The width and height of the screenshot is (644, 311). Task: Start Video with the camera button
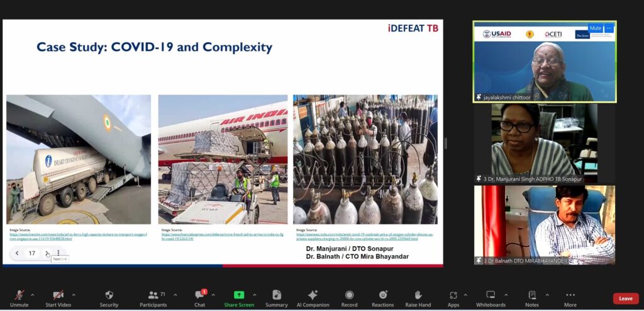(x=58, y=298)
